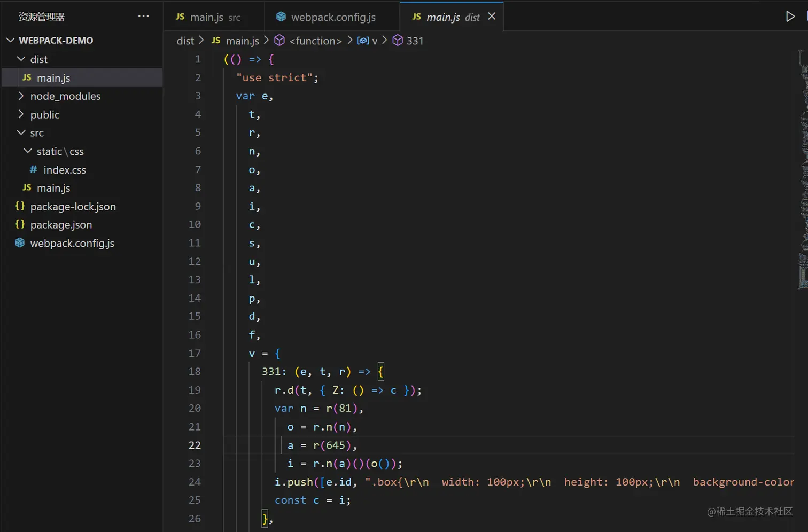Click on 'var n = r(81),' line
Viewport: 808px width, 532px height.
[319, 409]
